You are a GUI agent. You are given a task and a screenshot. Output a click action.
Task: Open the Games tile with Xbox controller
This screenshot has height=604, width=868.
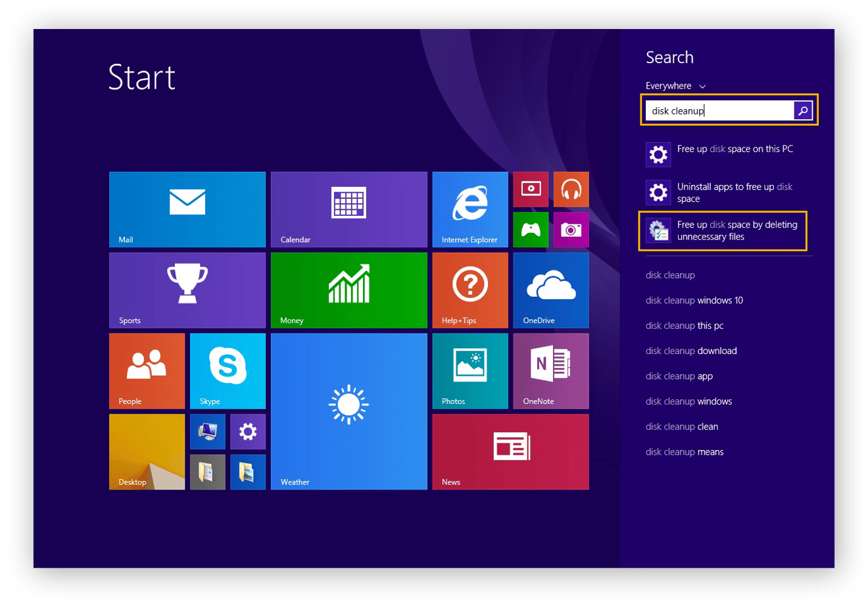point(530,230)
